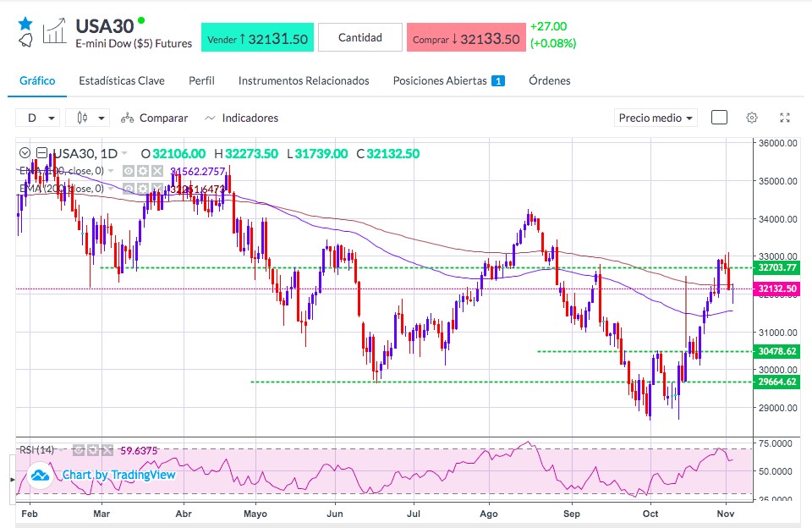Hide the RSI(14) indicator with eye icon

[78, 450]
